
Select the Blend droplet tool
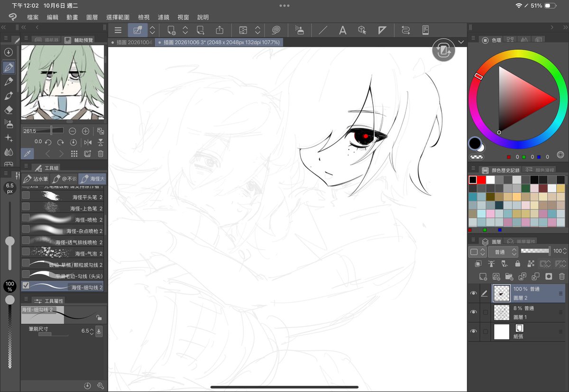click(x=8, y=152)
